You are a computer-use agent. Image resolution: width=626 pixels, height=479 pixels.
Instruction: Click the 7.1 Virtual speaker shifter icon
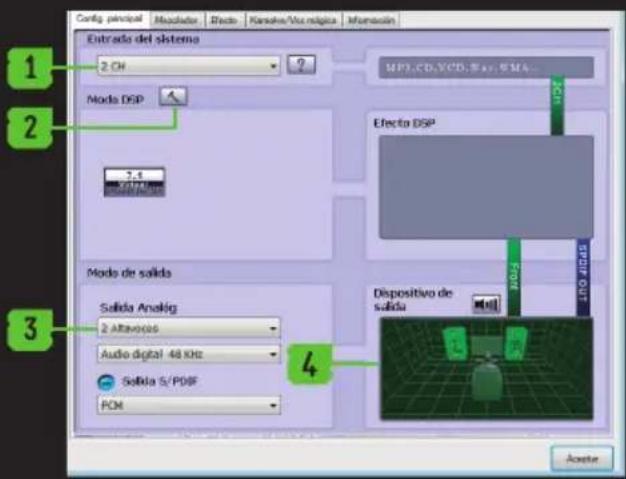tap(134, 182)
